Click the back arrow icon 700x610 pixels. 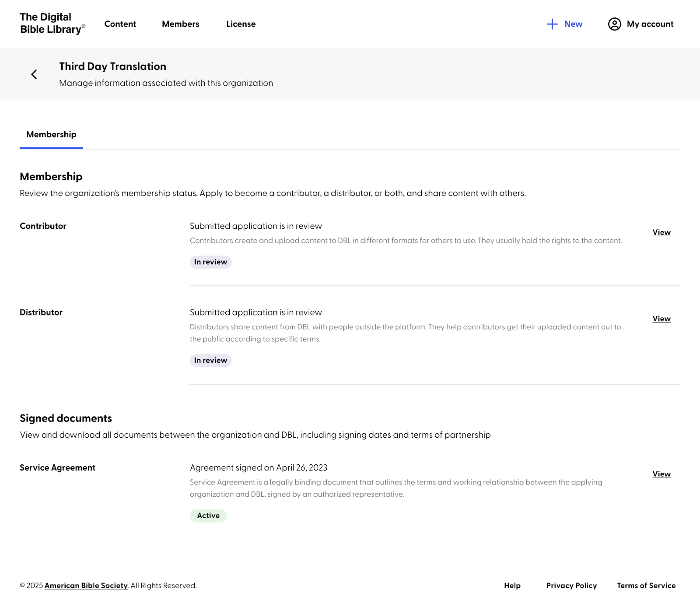(34, 74)
